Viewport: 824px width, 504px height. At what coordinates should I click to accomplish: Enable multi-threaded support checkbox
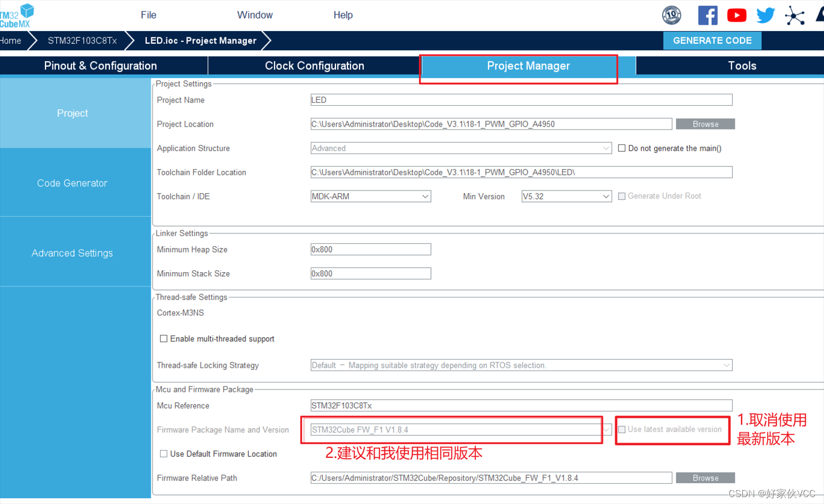pyautogui.click(x=163, y=339)
